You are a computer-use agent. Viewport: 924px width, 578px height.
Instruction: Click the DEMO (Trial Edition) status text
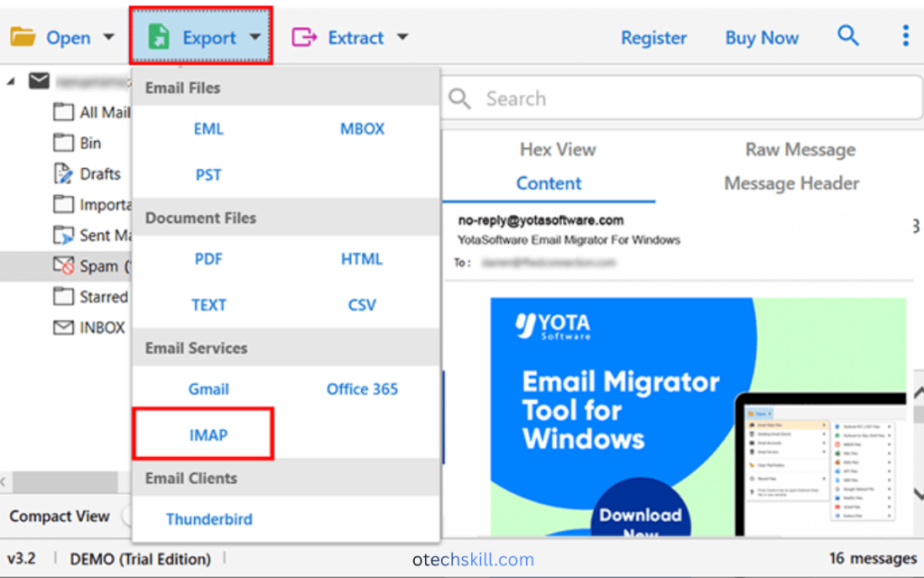(x=140, y=558)
